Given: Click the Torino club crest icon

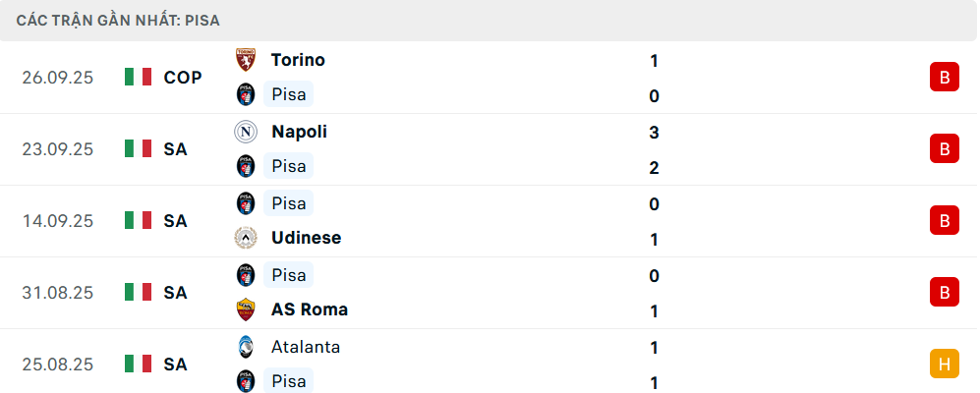Looking at the screenshot, I should pos(245,60).
